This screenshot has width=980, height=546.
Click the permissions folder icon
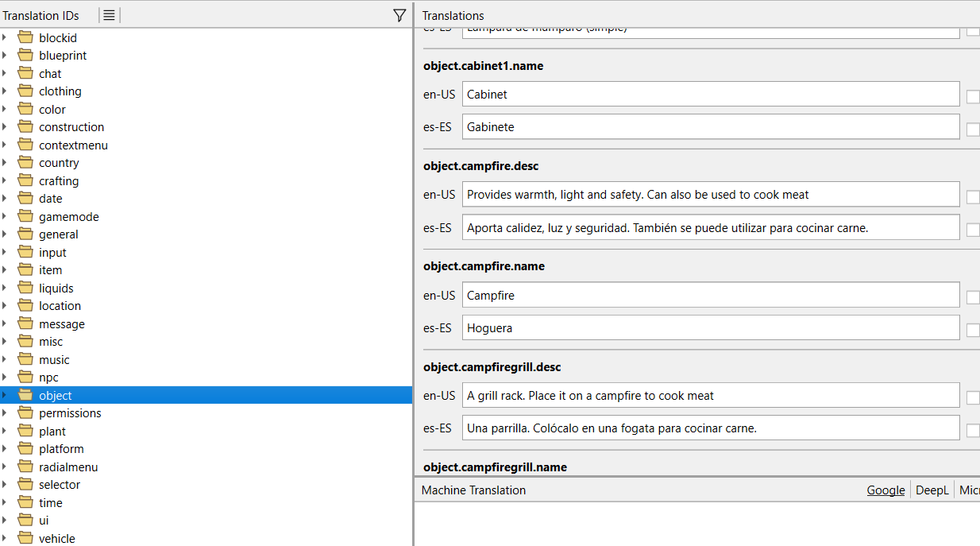[x=25, y=413]
